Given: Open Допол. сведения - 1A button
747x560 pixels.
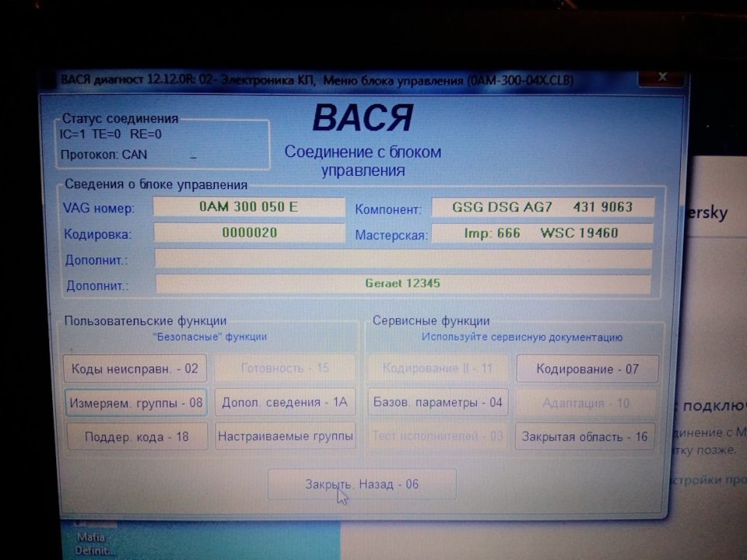Looking at the screenshot, I should [285, 402].
